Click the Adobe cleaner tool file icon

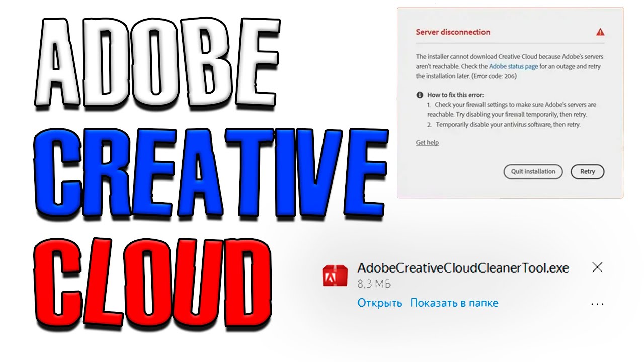[x=335, y=275]
